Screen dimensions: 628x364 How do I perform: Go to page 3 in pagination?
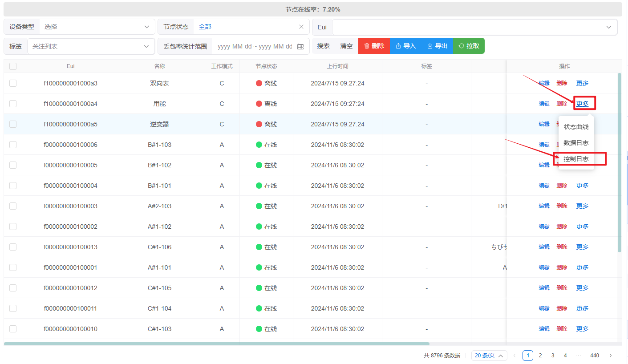[553, 356]
